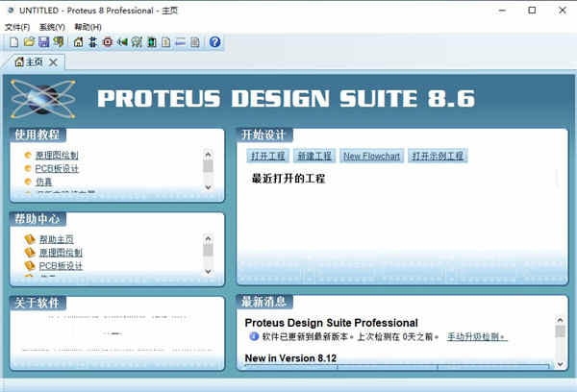Click the Proteus Design Suite Professional heading
Viewport: 577px width, 392px height.
tap(331, 323)
